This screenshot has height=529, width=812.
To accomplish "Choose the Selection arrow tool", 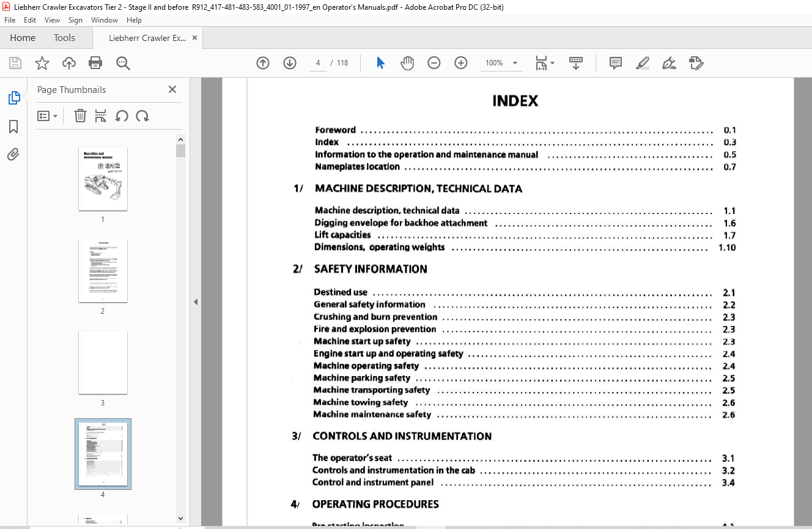I will [x=380, y=63].
